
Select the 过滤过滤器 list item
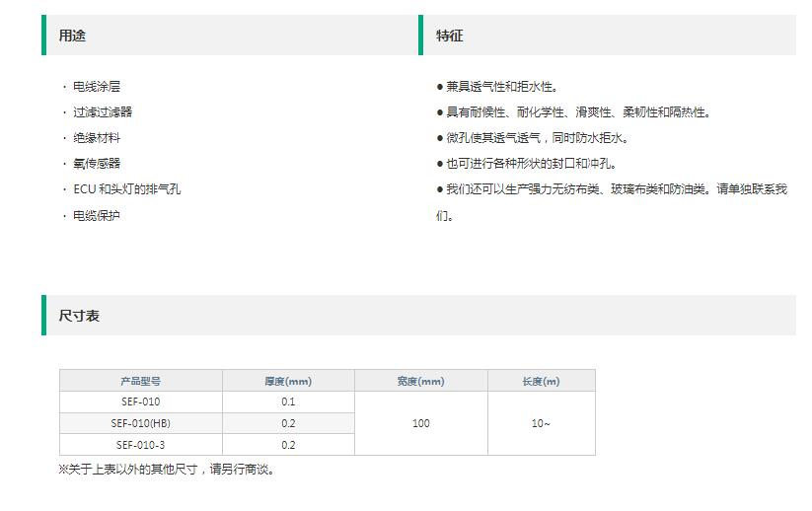[103, 111]
